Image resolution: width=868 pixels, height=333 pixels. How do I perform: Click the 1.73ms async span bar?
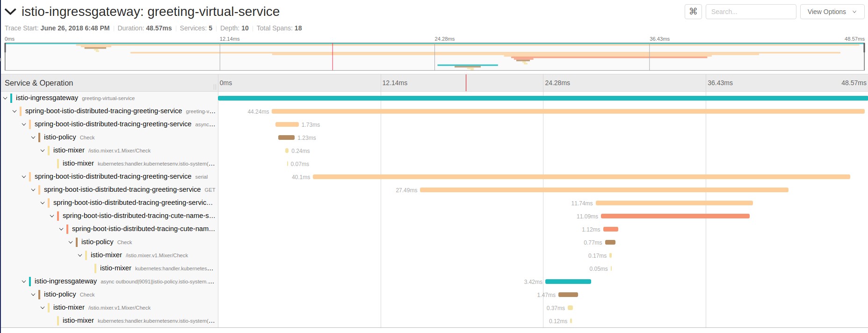coord(287,124)
